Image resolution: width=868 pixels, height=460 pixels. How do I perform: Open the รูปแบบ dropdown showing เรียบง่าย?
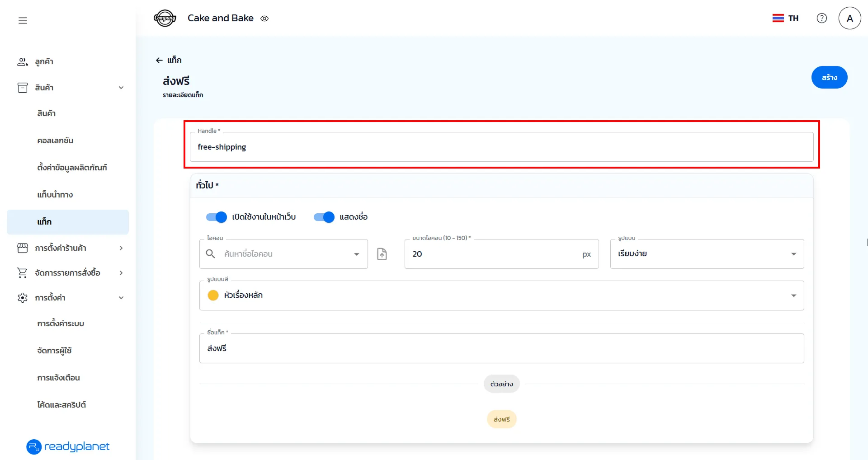click(707, 254)
